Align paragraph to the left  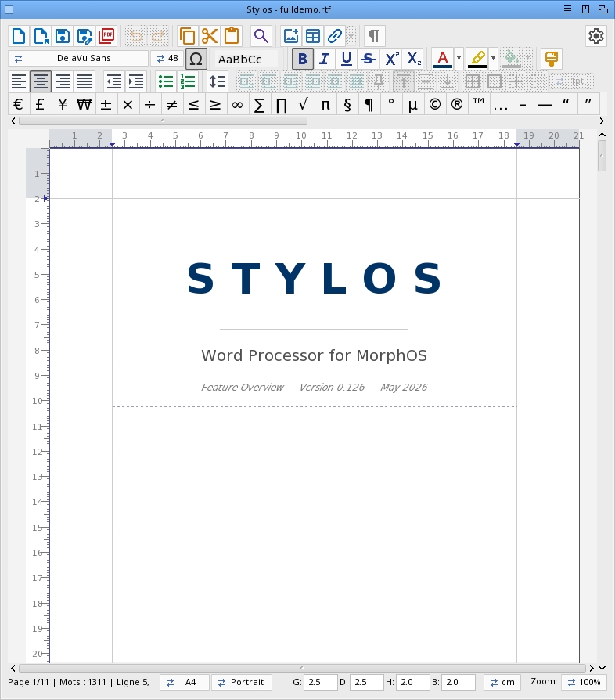click(19, 81)
